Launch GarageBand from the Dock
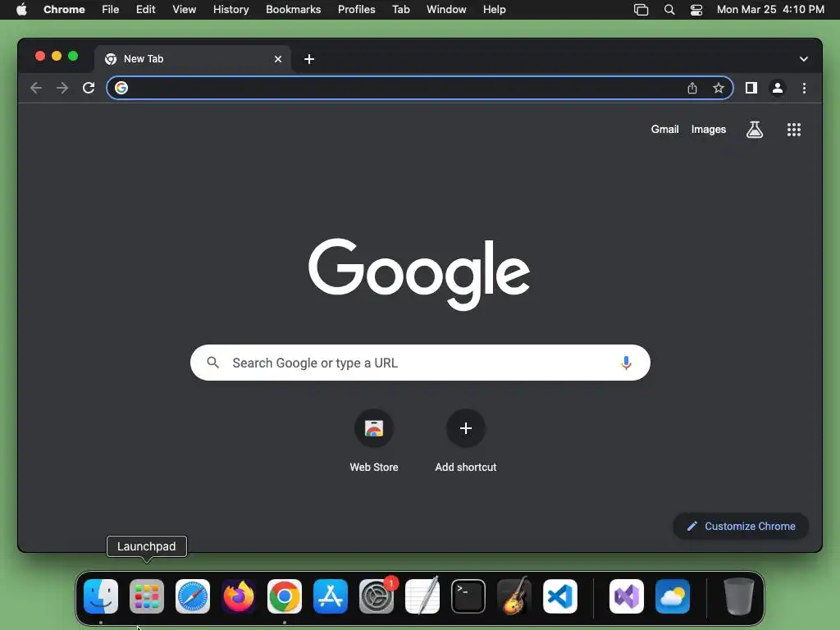 (514, 596)
